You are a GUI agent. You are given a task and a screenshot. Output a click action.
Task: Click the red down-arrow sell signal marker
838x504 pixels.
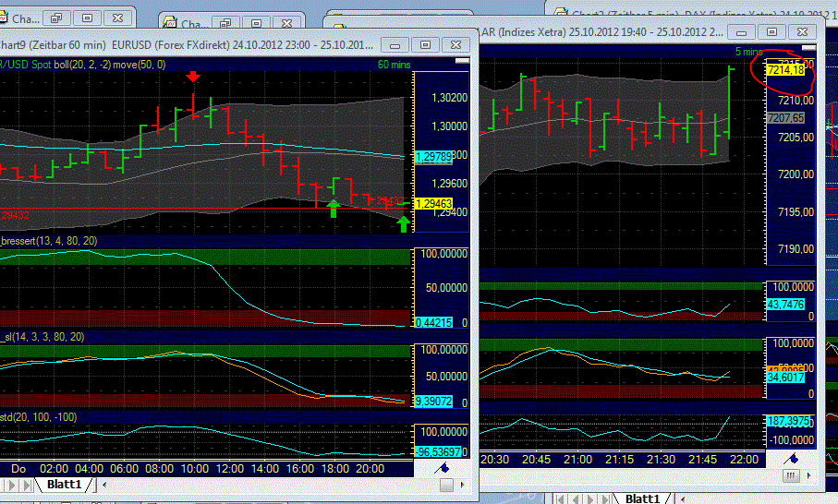[193, 77]
